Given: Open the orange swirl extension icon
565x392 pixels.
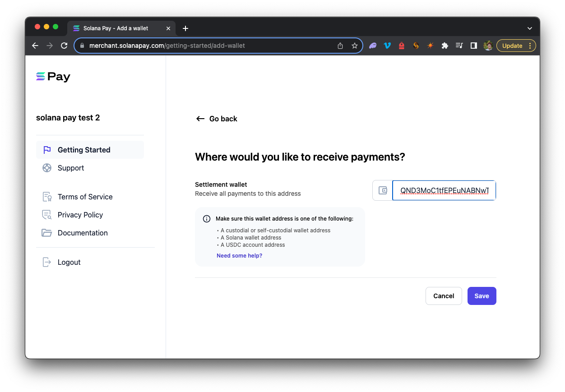Looking at the screenshot, I should (416, 46).
